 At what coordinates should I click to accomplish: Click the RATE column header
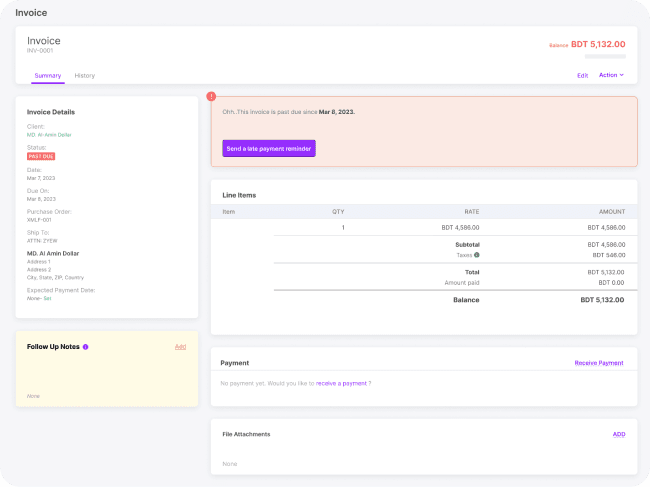click(471, 212)
